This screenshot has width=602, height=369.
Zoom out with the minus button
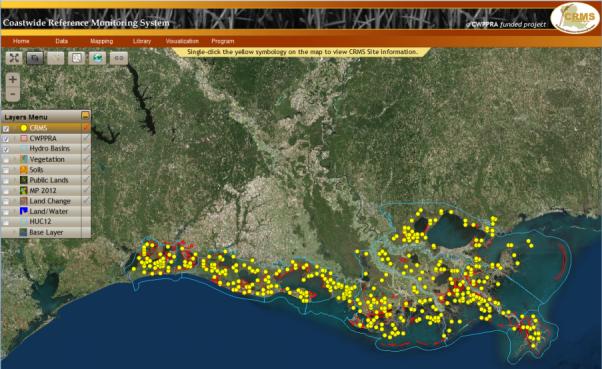tap(13, 94)
